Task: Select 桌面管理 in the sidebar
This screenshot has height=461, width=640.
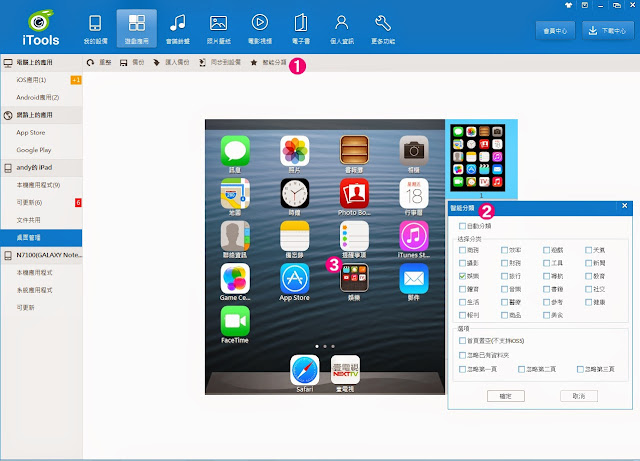Action: point(40,236)
